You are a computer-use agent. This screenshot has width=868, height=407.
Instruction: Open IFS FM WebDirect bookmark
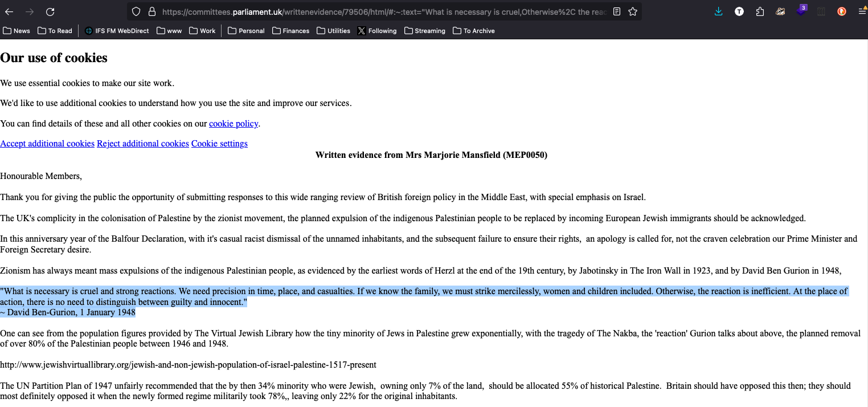(117, 31)
